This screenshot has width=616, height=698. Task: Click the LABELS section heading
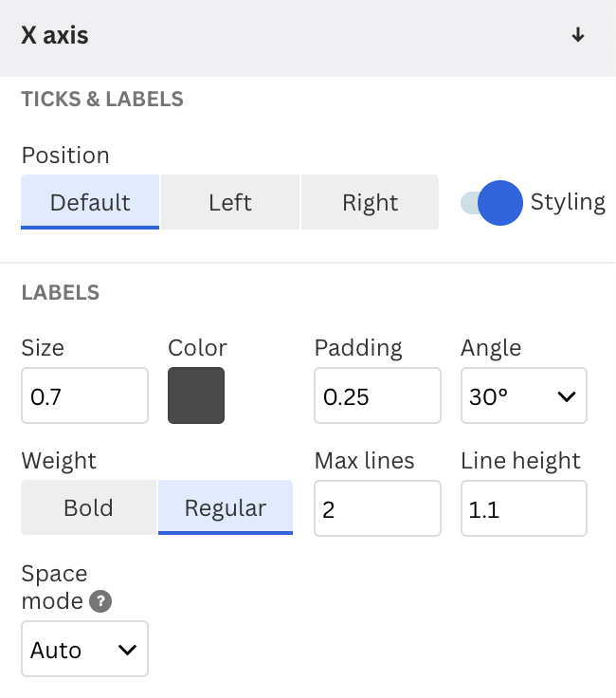point(61,292)
